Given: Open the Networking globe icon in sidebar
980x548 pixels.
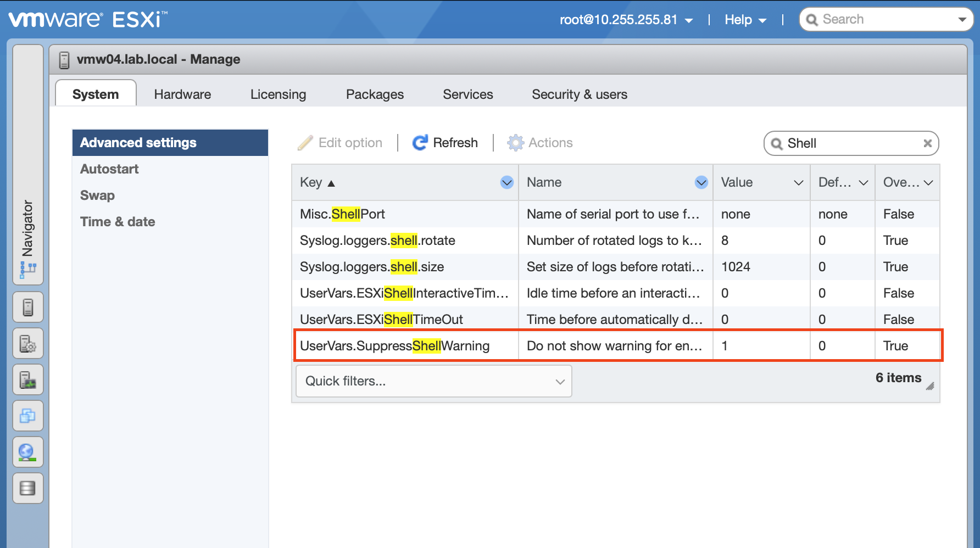Looking at the screenshot, I should 28,452.
